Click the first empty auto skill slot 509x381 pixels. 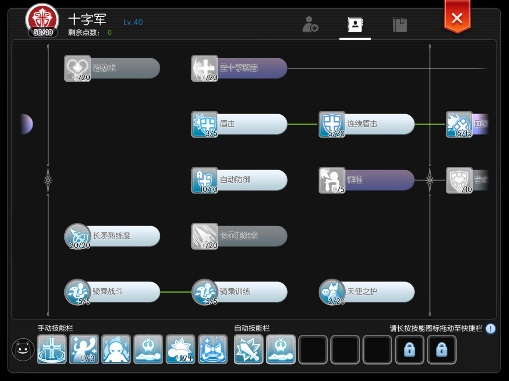pos(313,349)
